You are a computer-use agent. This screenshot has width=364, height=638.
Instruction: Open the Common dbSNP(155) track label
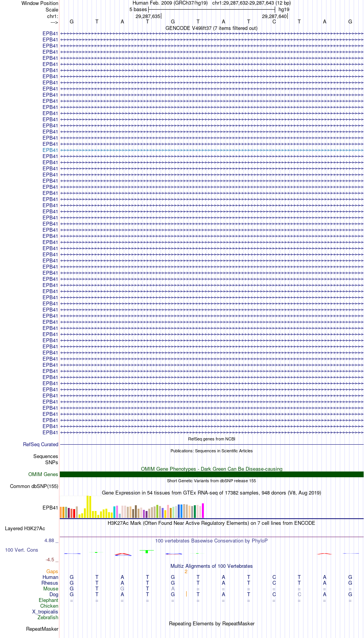(x=34, y=486)
